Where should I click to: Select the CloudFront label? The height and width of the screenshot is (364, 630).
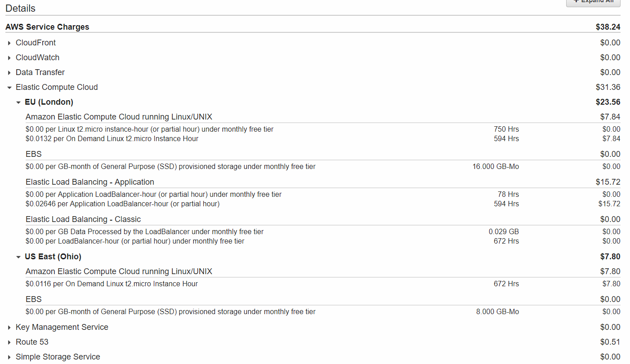pyautogui.click(x=36, y=43)
